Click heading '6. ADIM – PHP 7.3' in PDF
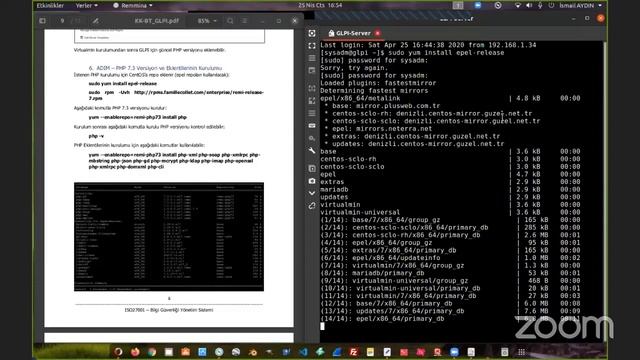 coord(155,68)
